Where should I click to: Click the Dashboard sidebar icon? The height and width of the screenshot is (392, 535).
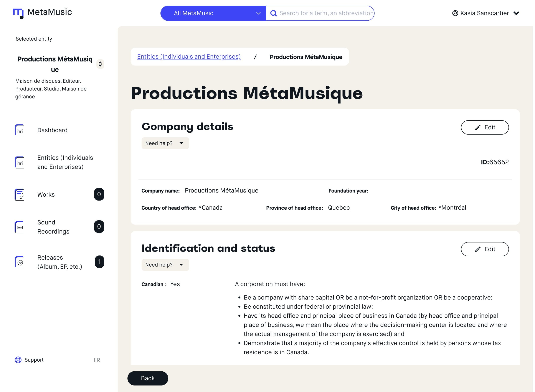[20, 130]
